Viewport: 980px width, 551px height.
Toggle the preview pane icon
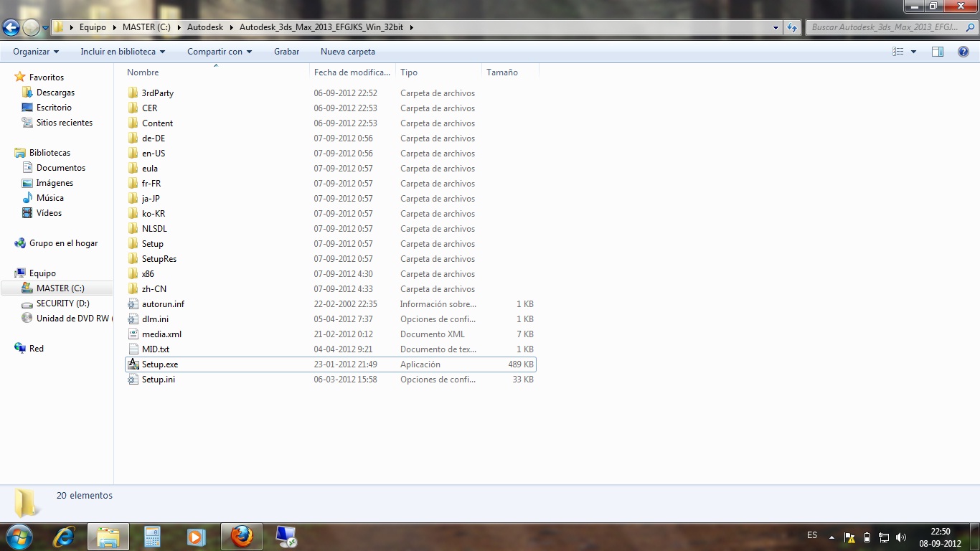(x=938, y=52)
